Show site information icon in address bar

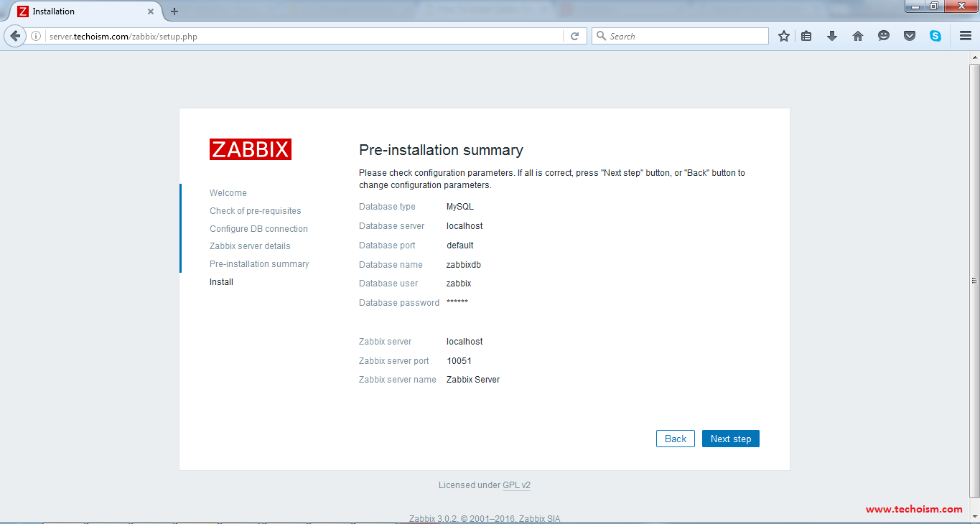pyautogui.click(x=36, y=36)
